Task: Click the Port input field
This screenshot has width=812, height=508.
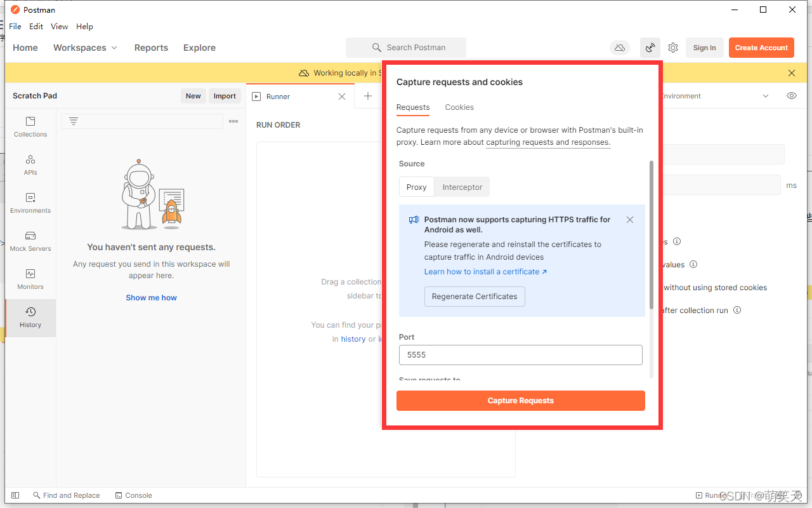Action: 521,355
